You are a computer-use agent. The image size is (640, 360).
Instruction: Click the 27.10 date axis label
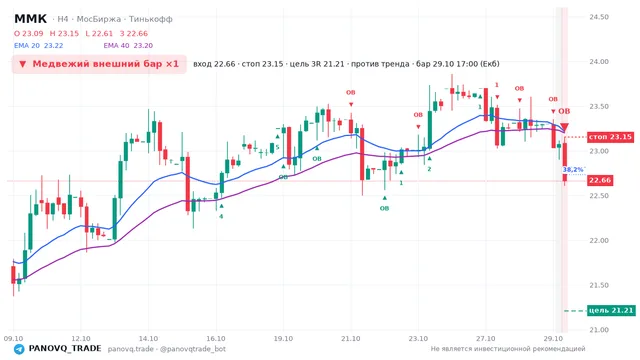tap(485, 339)
